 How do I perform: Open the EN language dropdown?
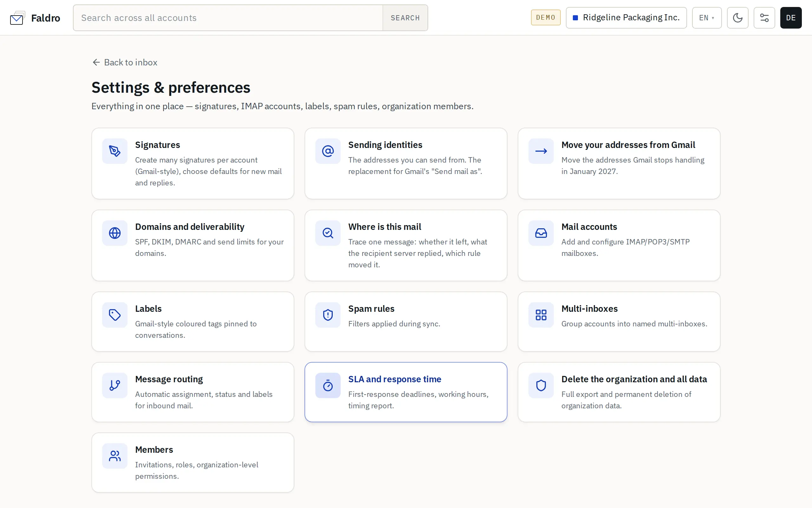coord(707,18)
